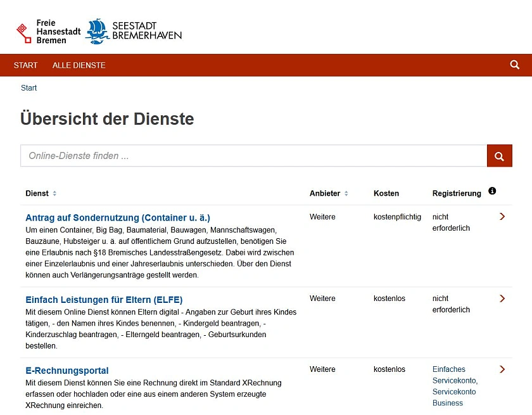This screenshot has width=532, height=415.
Task: Click into the Online-Dienste finden search field
Action: pos(190,155)
